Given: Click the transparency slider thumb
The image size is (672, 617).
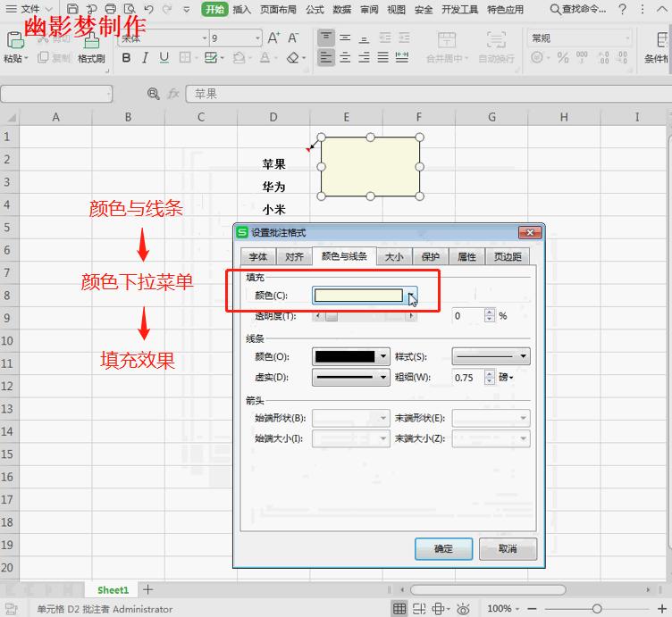Looking at the screenshot, I should coord(332,316).
